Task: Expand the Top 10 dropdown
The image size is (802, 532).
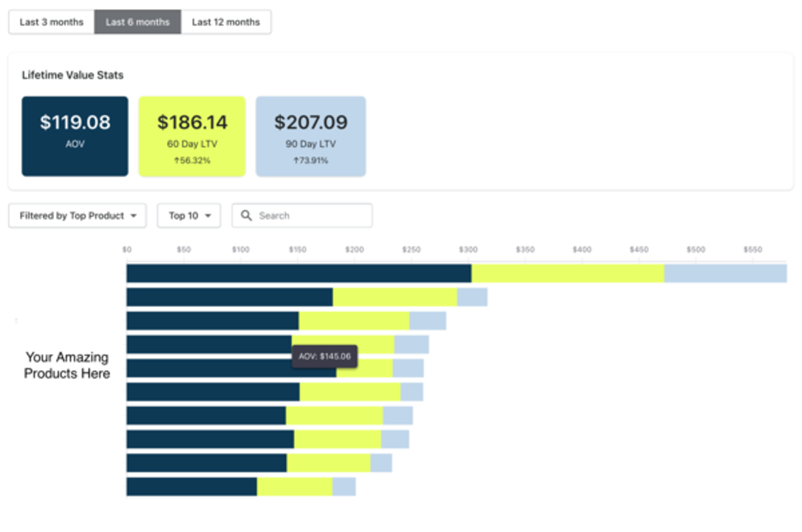Action: point(189,216)
